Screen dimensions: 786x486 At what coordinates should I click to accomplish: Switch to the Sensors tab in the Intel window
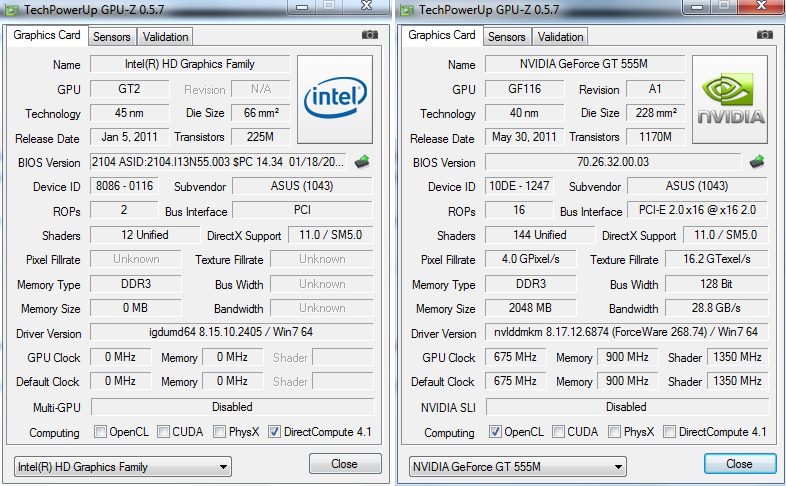(x=111, y=37)
